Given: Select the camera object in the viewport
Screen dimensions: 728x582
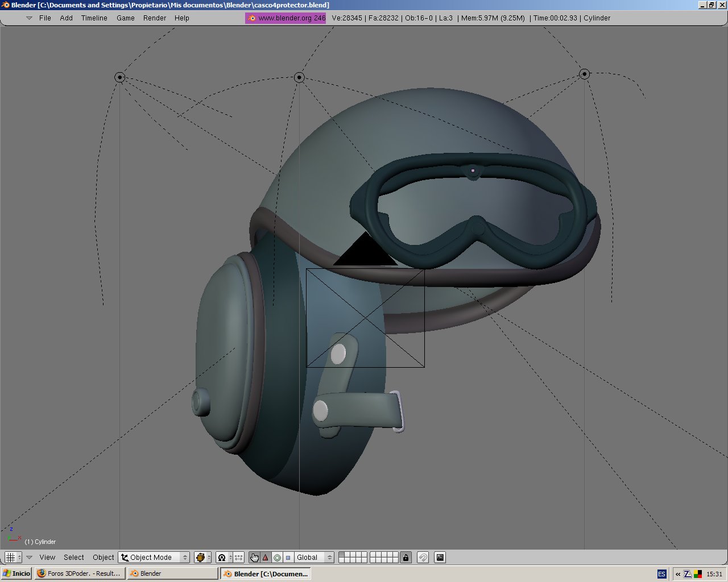Looking at the screenshot, I should [365, 318].
